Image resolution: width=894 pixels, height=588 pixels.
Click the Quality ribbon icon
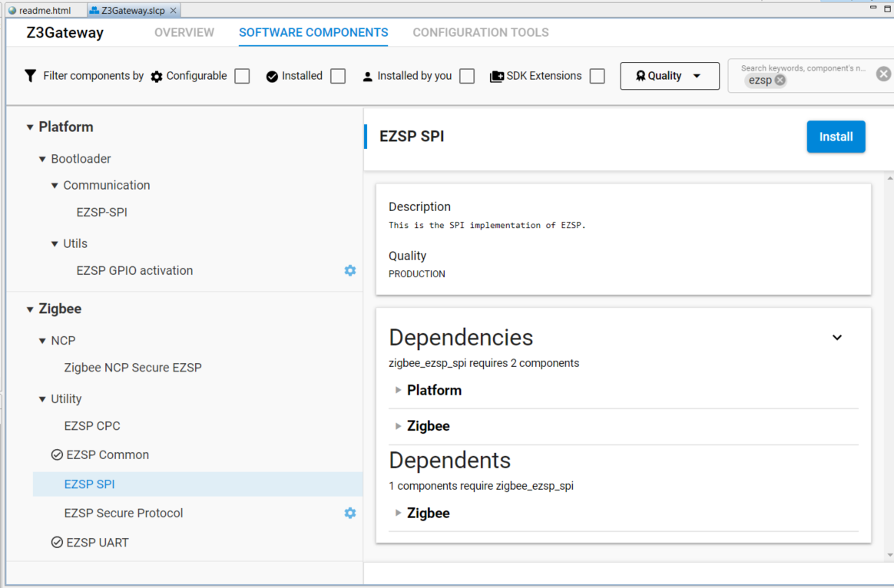coord(640,75)
